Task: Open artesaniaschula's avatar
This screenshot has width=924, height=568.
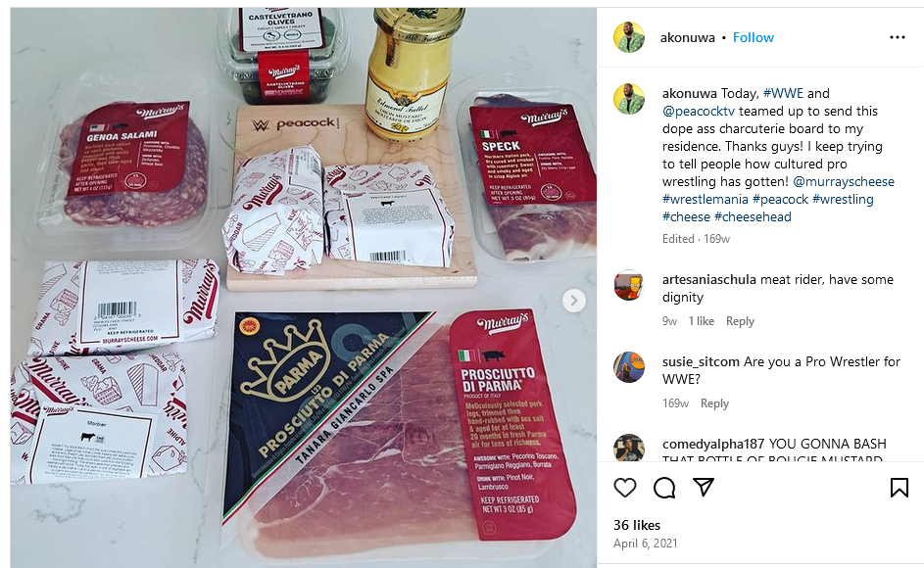Action: (x=629, y=285)
